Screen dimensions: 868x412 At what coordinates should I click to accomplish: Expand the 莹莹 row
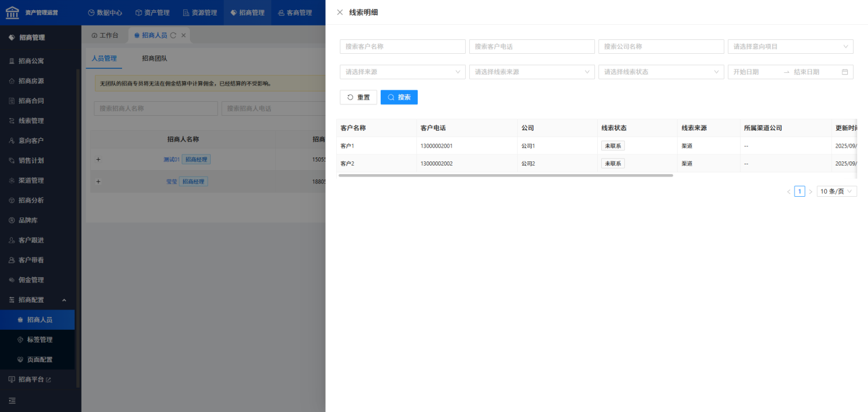tap(98, 182)
